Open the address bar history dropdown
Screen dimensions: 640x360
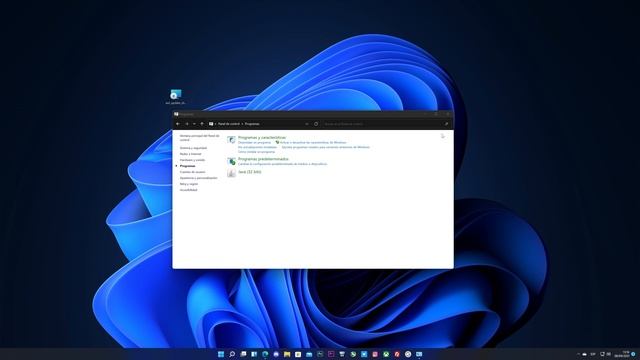307,124
